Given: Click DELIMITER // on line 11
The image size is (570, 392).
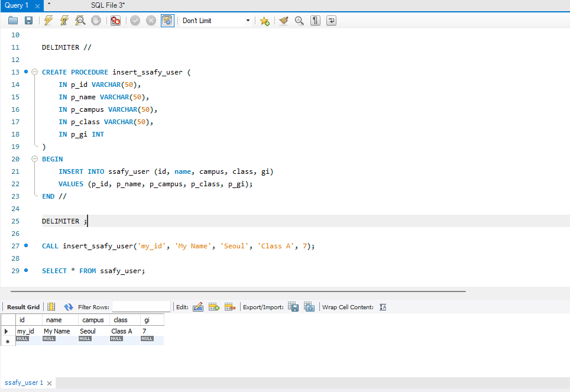Looking at the screenshot, I should point(67,47).
